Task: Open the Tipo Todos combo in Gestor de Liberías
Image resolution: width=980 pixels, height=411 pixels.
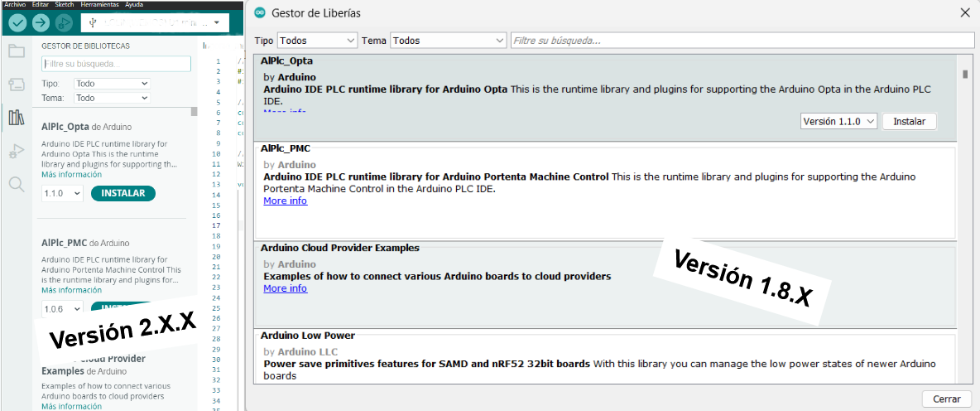Action: (317, 40)
